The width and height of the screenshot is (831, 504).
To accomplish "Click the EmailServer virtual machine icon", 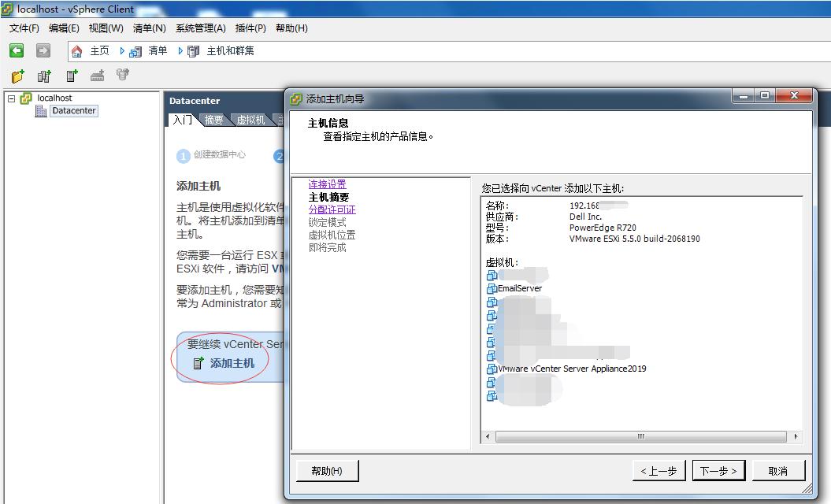I will (491, 288).
